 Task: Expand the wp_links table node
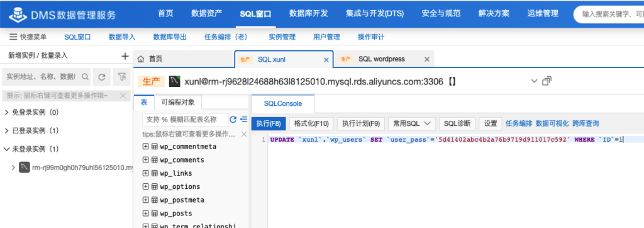tap(145, 173)
